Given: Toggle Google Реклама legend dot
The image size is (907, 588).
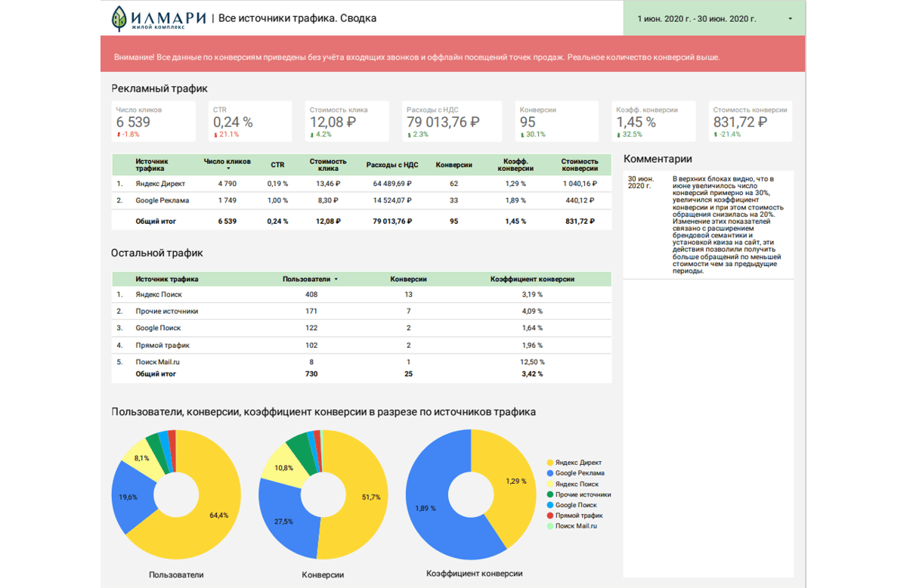Looking at the screenshot, I should (x=549, y=473).
